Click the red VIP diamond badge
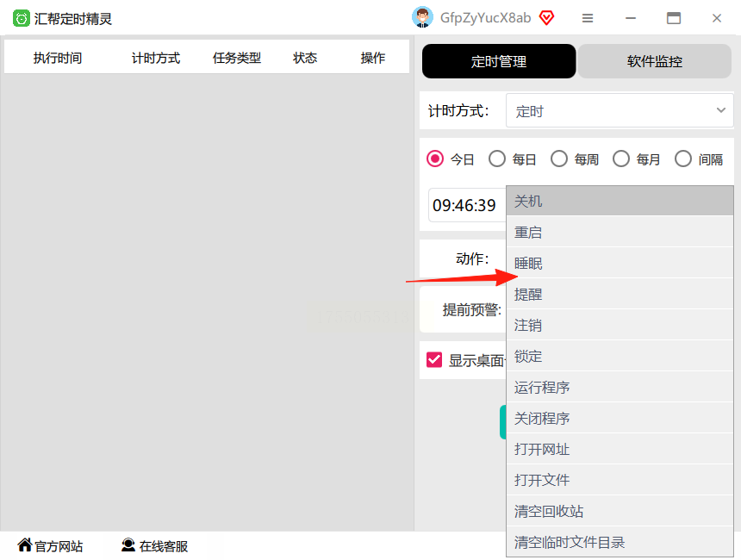The height and width of the screenshot is (560, 741). coord(547,18)
